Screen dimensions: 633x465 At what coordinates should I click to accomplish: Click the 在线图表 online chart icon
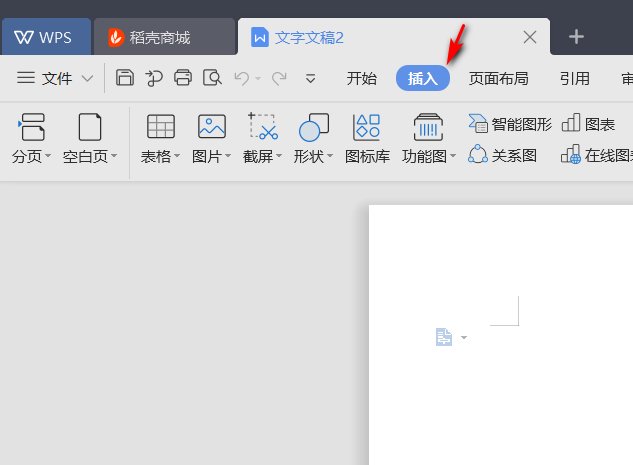570,155
